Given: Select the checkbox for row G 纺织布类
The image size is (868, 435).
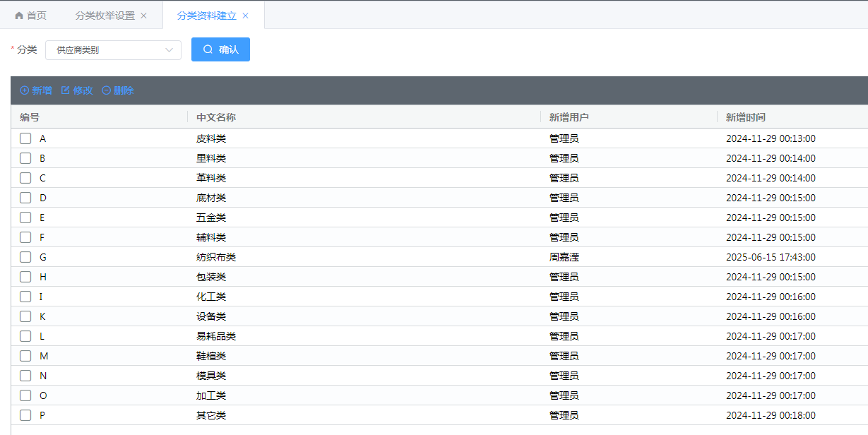Looking at the screenshot, I should point(25,257).
